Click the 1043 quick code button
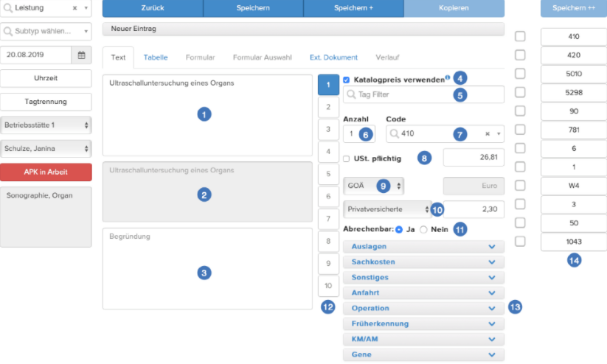Screen dimensions: 607x364 (574, 242)
